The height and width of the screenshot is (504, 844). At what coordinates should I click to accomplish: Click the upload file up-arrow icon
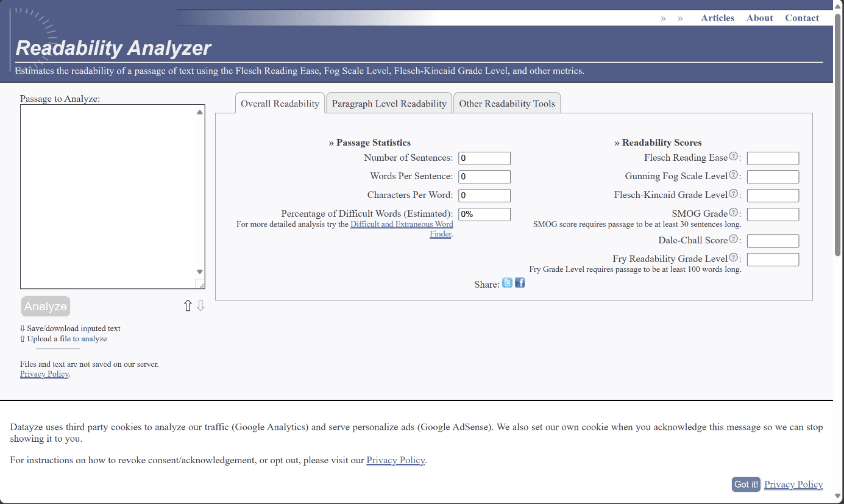pos(188,306)
